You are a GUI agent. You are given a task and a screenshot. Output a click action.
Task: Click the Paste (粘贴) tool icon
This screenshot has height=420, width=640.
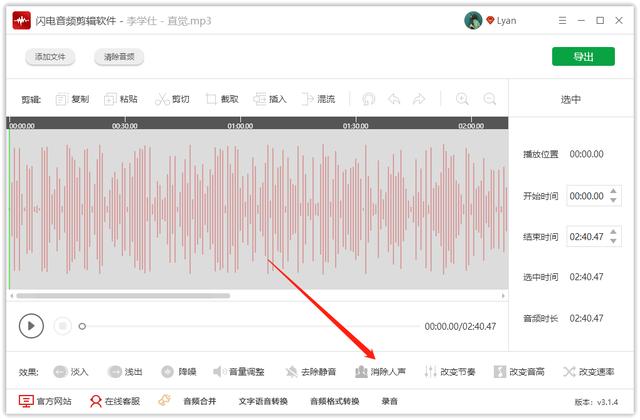click(x=120, y=99)
